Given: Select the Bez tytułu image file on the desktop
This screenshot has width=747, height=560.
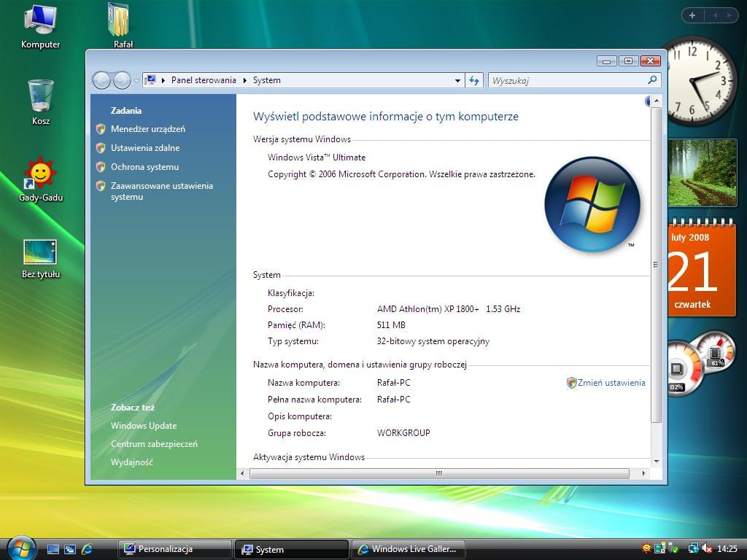Looking at the screenshot, I should click(x=41, y=259).
